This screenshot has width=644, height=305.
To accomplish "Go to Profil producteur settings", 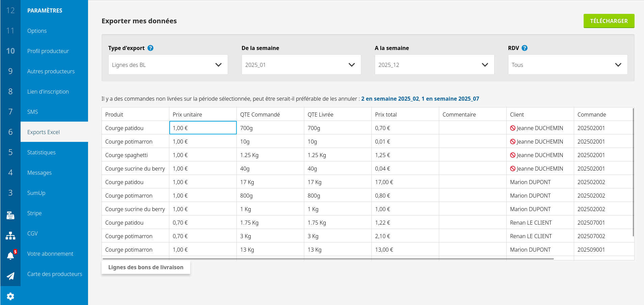I will click(48, 51).
